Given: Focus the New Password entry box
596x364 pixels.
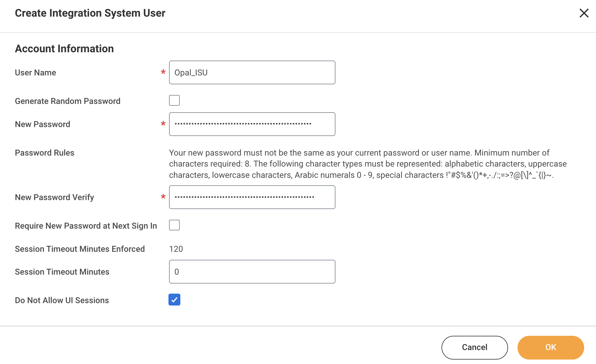Looking at the screenshot, I should [252, 124].
